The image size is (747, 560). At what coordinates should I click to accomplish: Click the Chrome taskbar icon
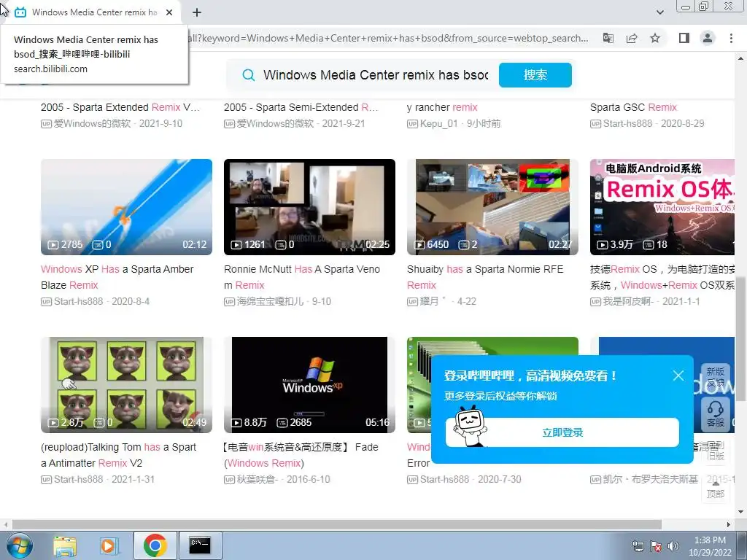click(x=155, y=545)
